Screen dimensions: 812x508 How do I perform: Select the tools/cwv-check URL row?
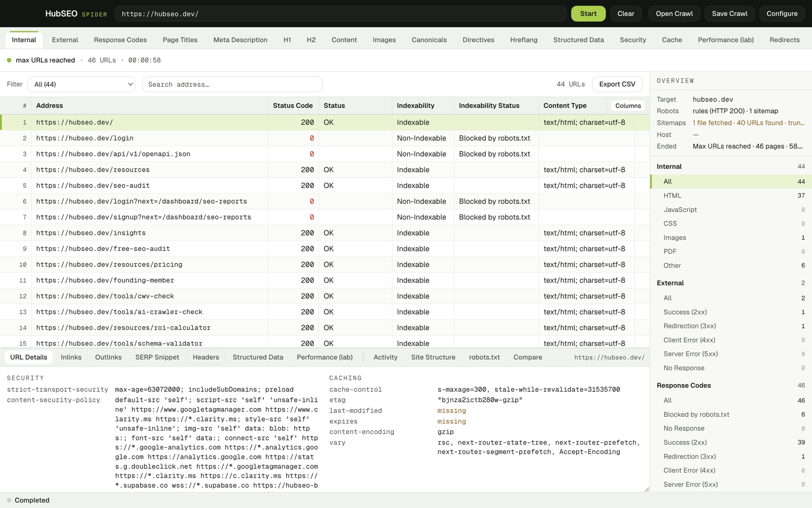(325, 296)
